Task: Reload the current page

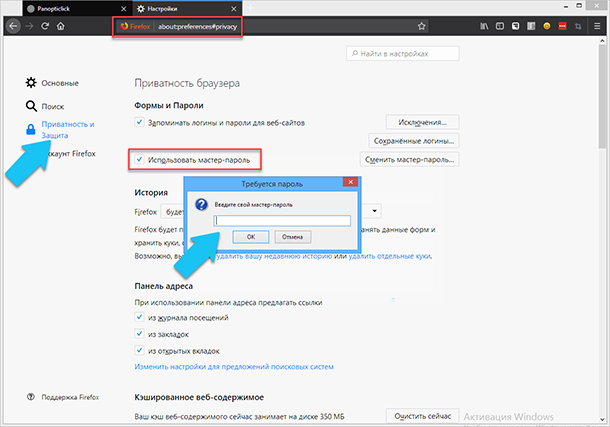Action: click(x=45, y=26)
